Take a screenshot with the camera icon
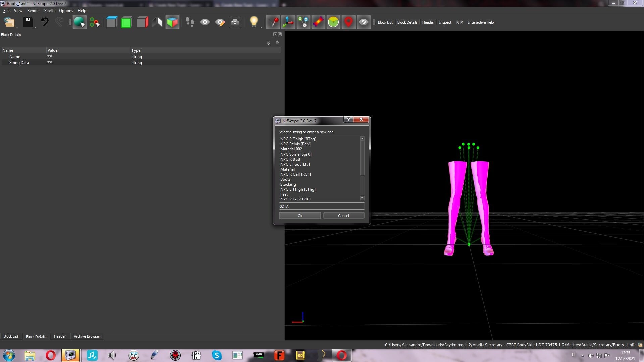 coord(235,22)
